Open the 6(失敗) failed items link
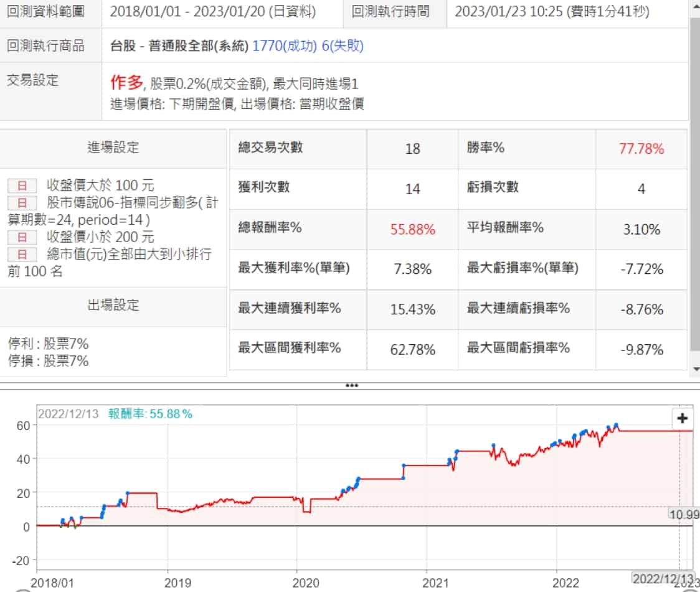Viewport: 700px width, 592px height. [x=343, y=45]
